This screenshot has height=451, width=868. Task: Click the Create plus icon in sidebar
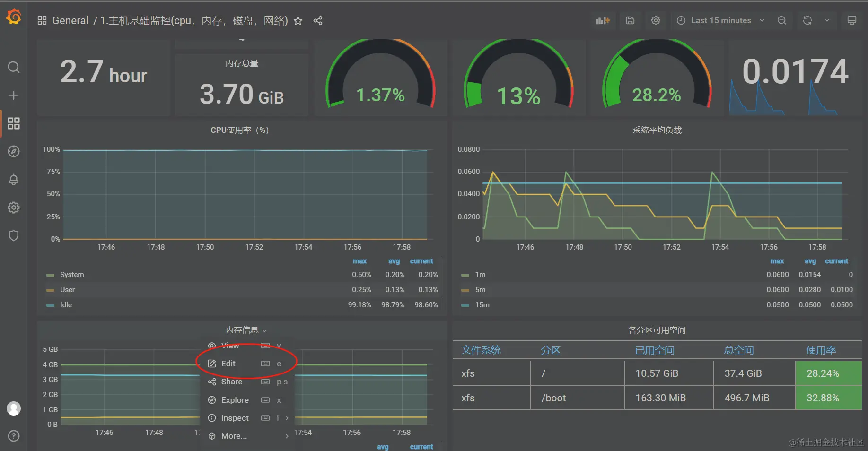coord(14,95)
